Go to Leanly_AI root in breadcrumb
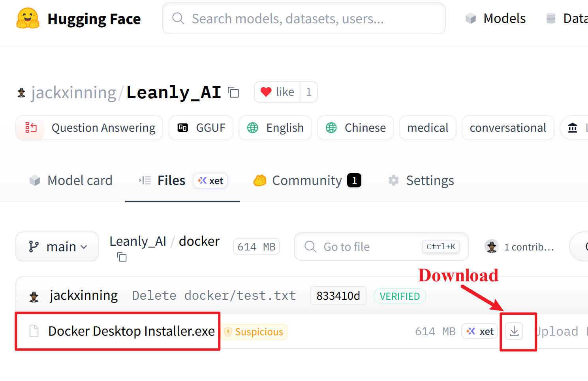Viewport: 588px width, 381px height. click(138, 241)
